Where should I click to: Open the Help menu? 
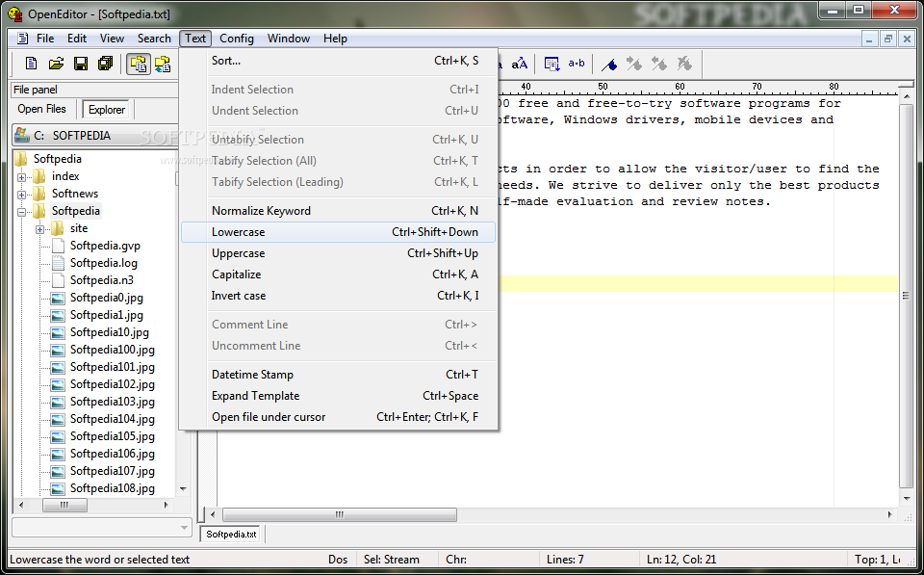[335, 39]
